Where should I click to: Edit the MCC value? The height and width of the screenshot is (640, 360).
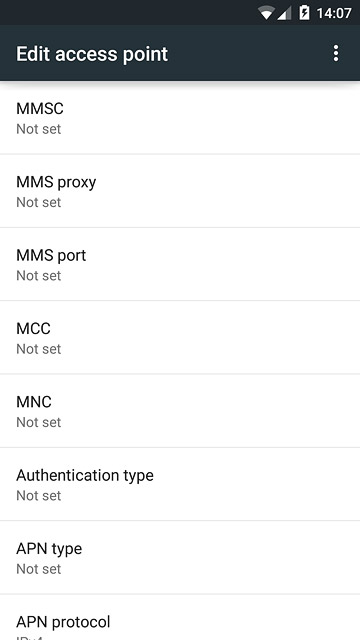180,338
